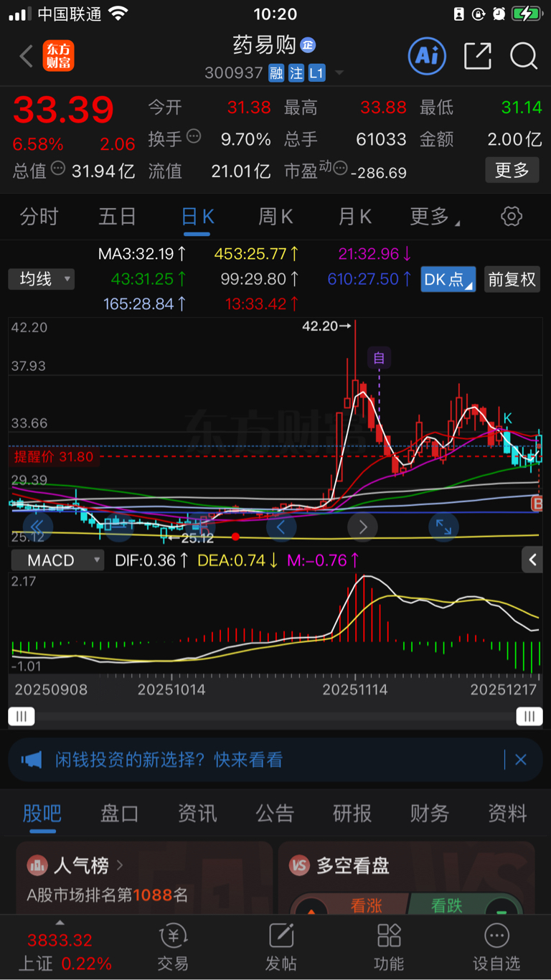Tap the B buy marker on chart

536,504
